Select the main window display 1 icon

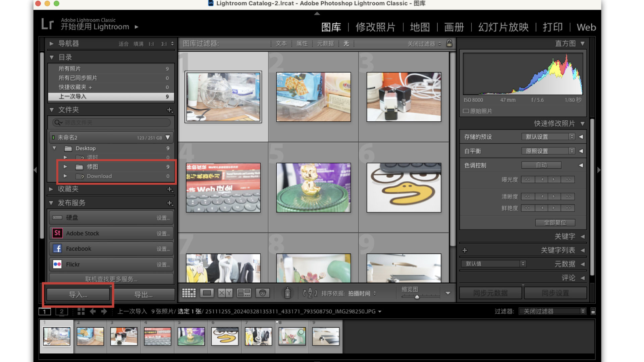pyautogui.click(x=45, y=312)
